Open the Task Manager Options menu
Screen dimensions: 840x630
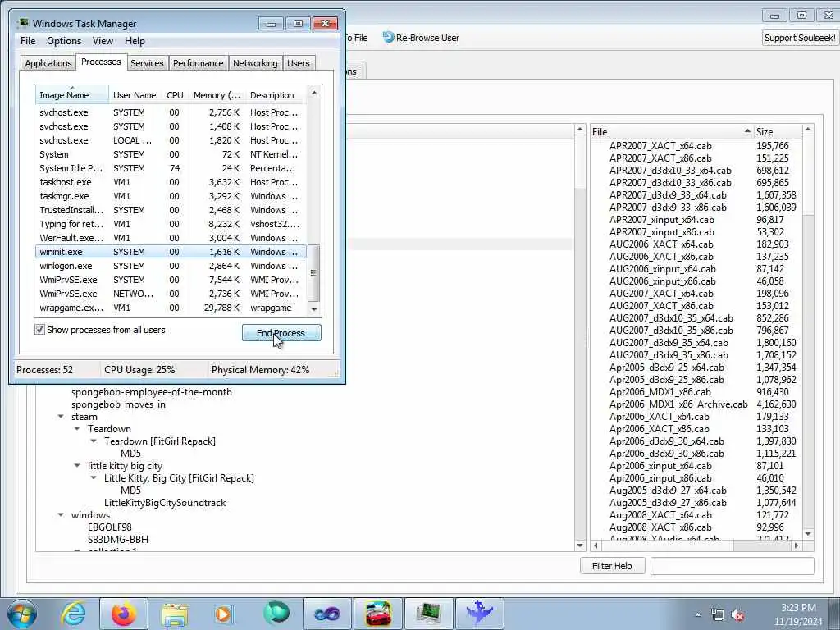pos(64,41)
